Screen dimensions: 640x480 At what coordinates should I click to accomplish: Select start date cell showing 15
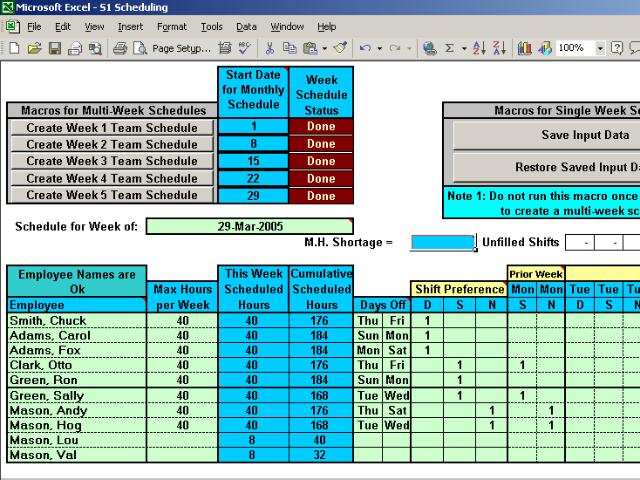coord(253,161)
